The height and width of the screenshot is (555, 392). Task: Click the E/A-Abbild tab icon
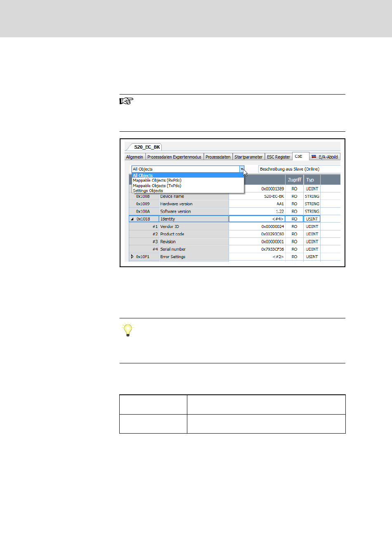(314, 157)
